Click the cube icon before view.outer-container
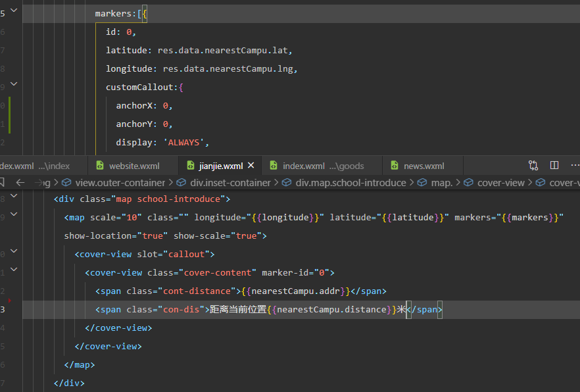The height and width of the screenshot is (392, 580). pos(66,182)
